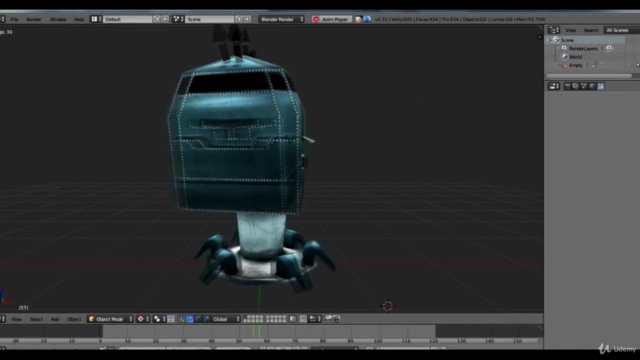Image resolution: width=640 pixels, height=360 pixels.
Task: Expand the Empty object tree item
Action: [x=556, y=65]
